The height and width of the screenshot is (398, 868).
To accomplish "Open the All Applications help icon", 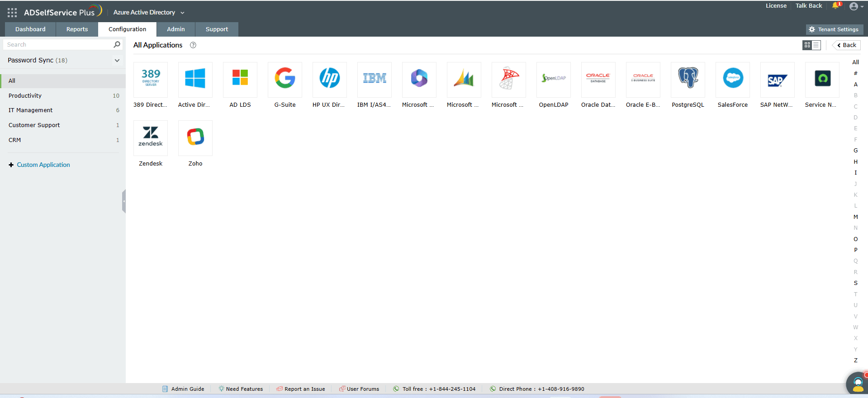I will (x=193, y=45).
